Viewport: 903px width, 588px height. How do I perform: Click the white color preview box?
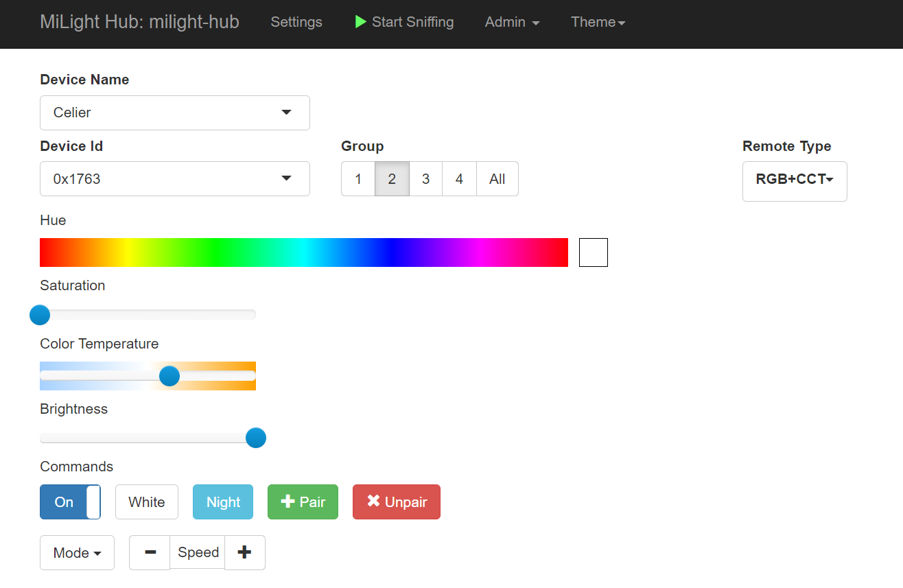(x=594, y=252)
